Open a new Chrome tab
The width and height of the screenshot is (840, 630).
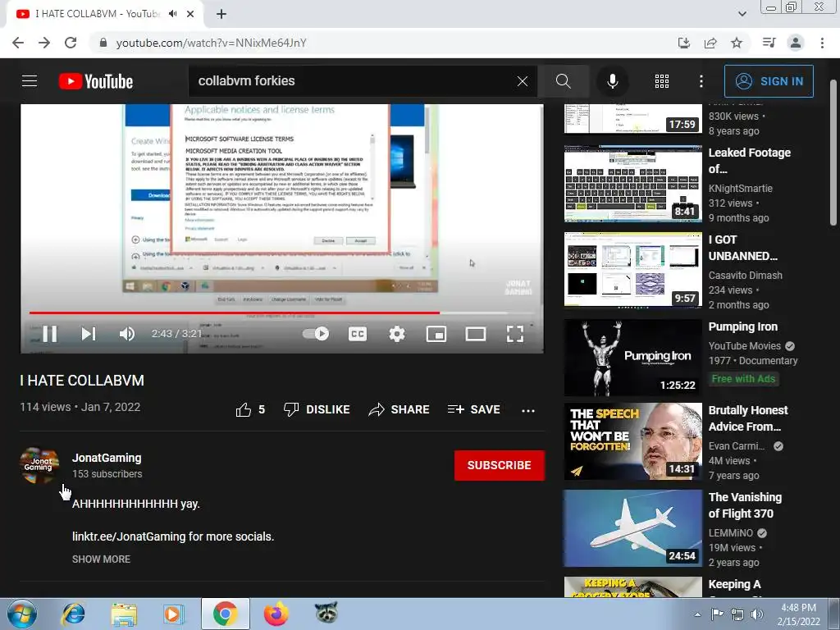coord(221,14)
